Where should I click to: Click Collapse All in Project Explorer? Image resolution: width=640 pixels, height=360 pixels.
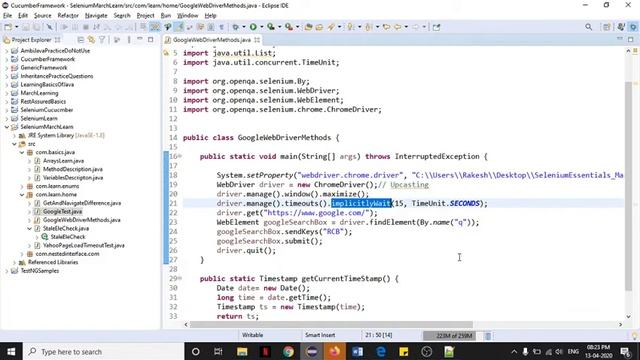[80, 40]
